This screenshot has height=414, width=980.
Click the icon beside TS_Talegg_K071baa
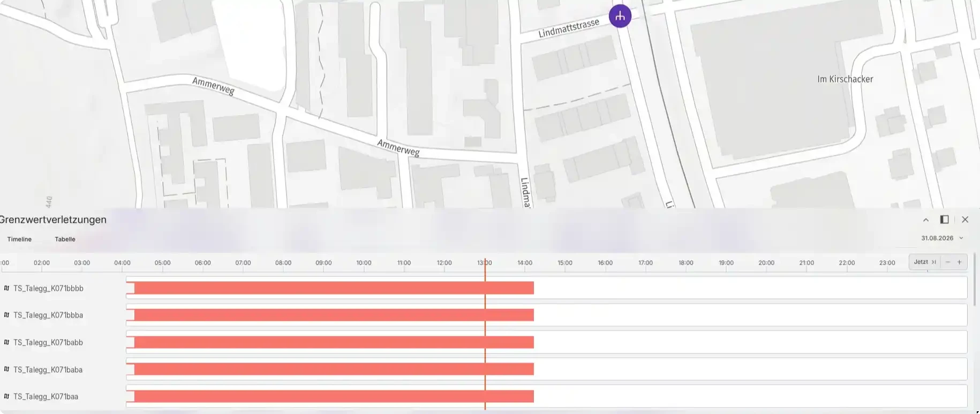[6, 396]
